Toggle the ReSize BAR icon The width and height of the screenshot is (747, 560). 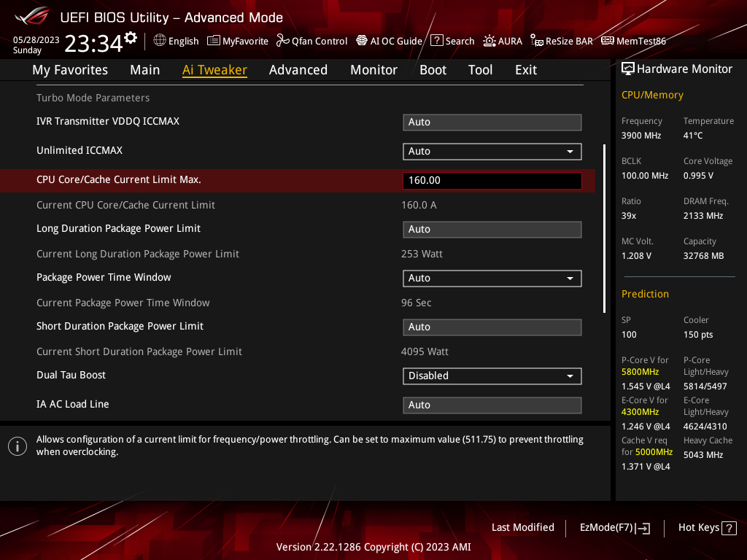point(537,41)
